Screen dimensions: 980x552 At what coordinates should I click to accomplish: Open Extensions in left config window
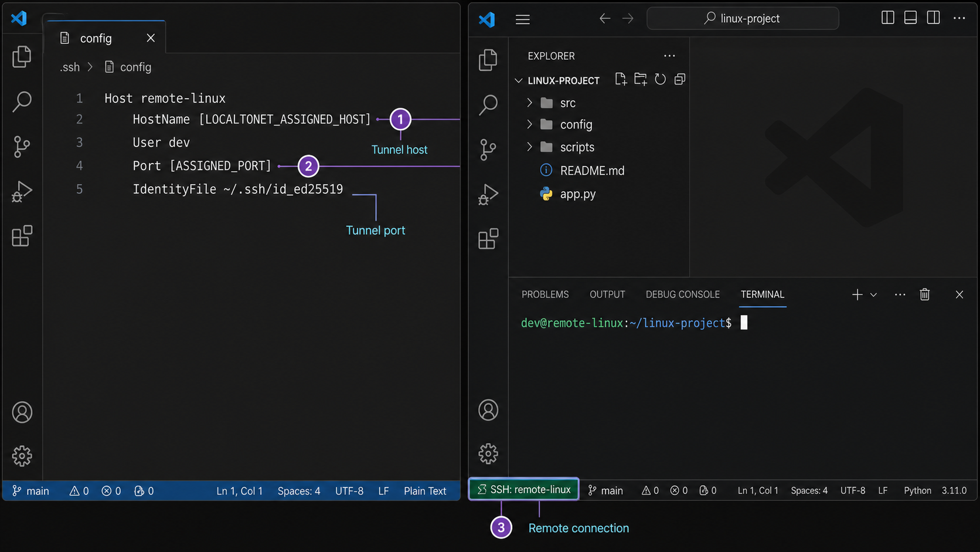(x=22, y=236)
